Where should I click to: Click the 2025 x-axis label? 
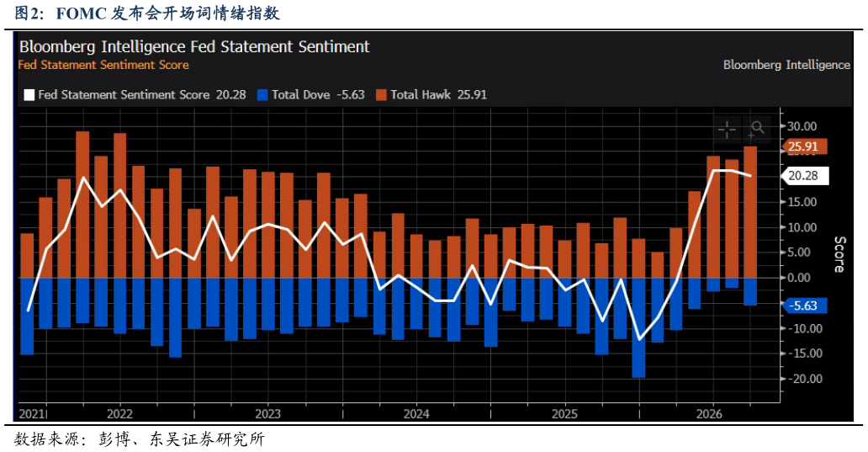click(x=564, y=414)
